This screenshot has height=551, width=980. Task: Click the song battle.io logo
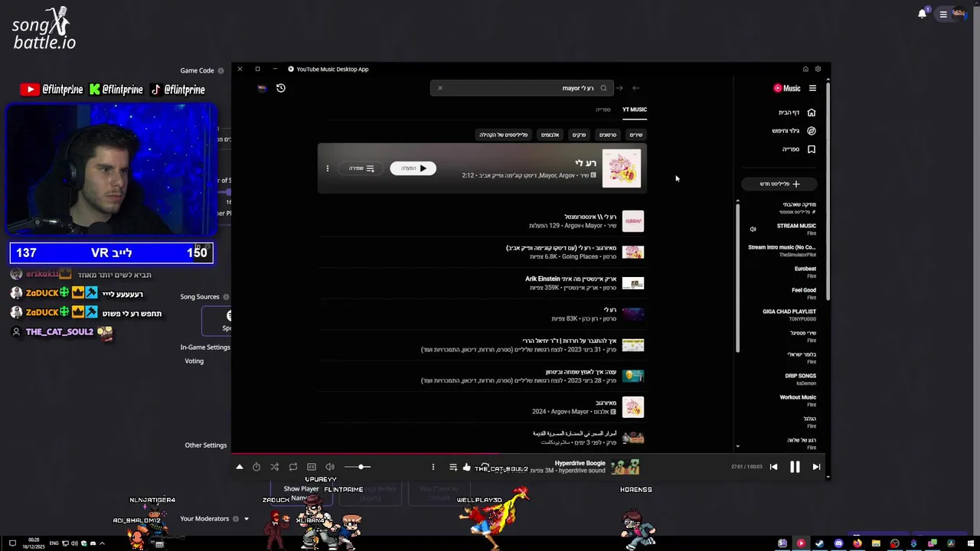point(44,28)
